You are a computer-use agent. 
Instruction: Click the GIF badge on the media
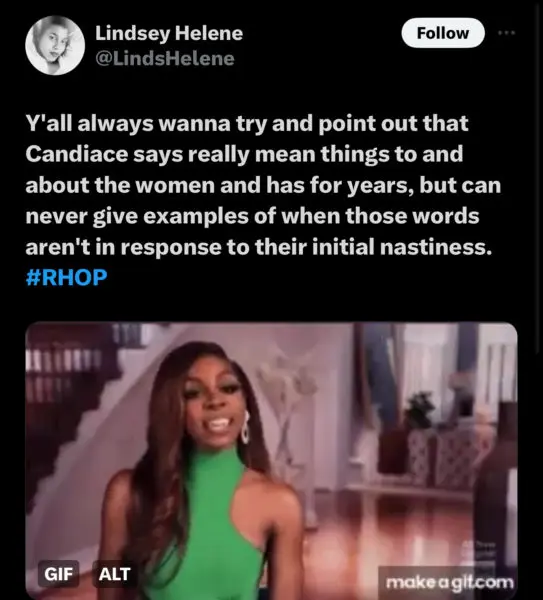59,574
